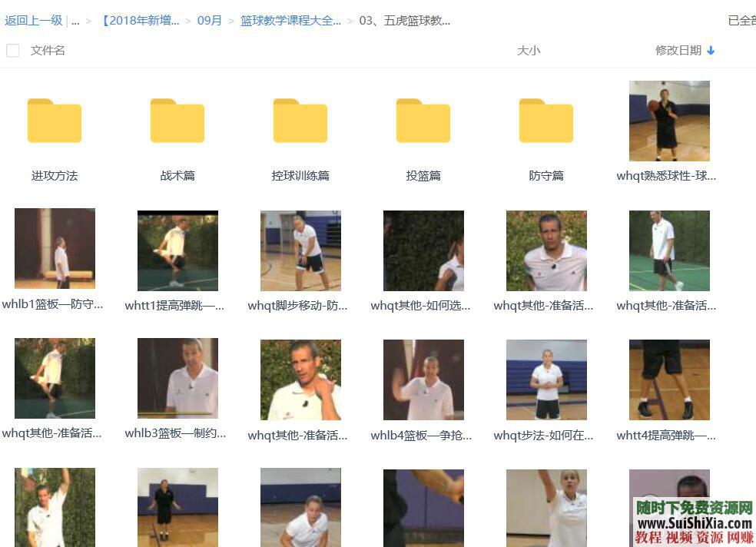Open the whqt熟悉球性 video thumbnail
Viewport: 756px width, 547px height.
tap(669, 121)
